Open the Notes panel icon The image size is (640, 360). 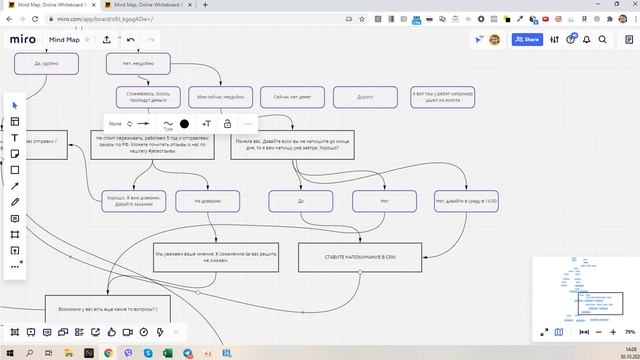coord(629,40)
